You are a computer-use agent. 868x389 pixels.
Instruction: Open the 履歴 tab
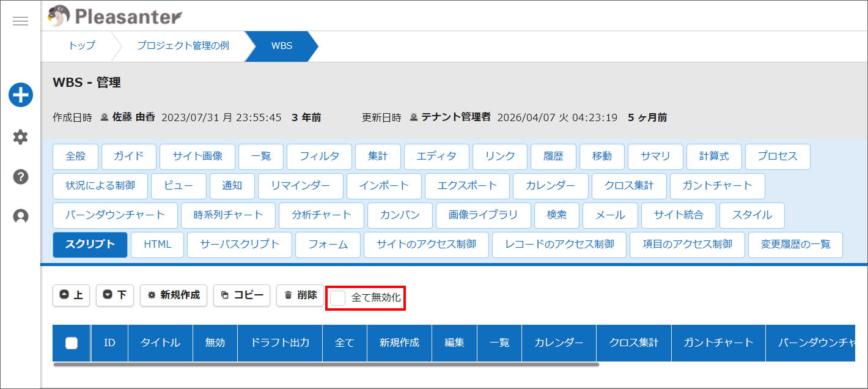553,157
